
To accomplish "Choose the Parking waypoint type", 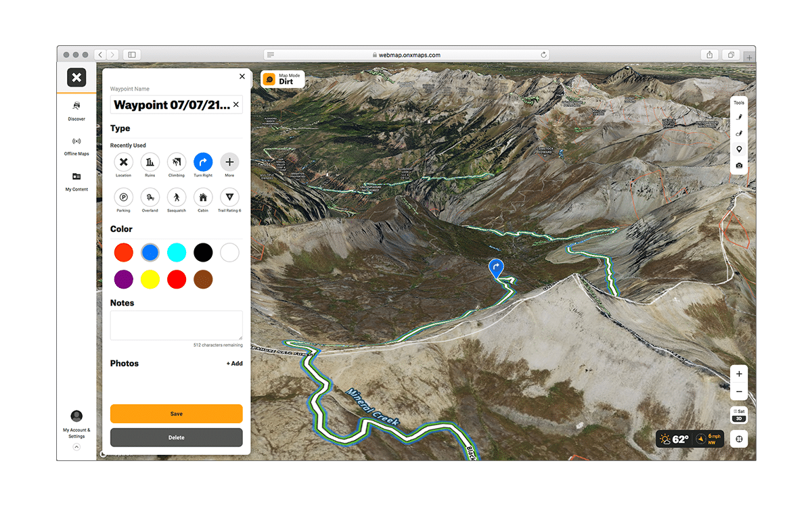I will click(x=123, y=197).
